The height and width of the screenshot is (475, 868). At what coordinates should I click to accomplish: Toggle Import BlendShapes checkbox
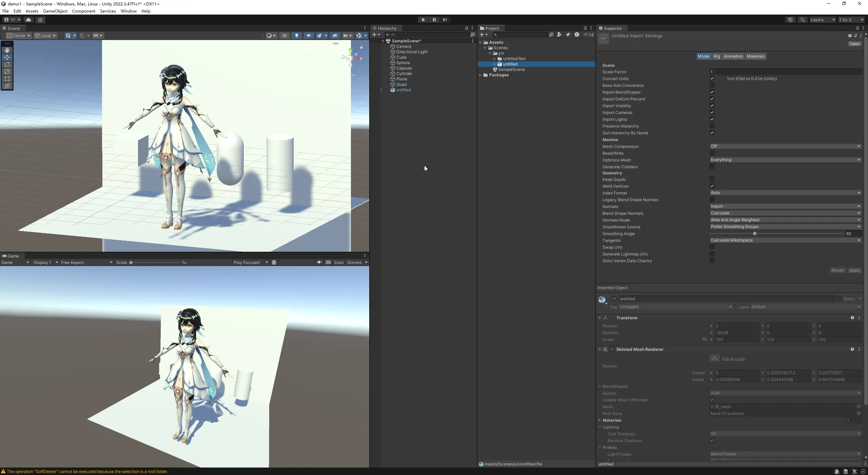712,92
